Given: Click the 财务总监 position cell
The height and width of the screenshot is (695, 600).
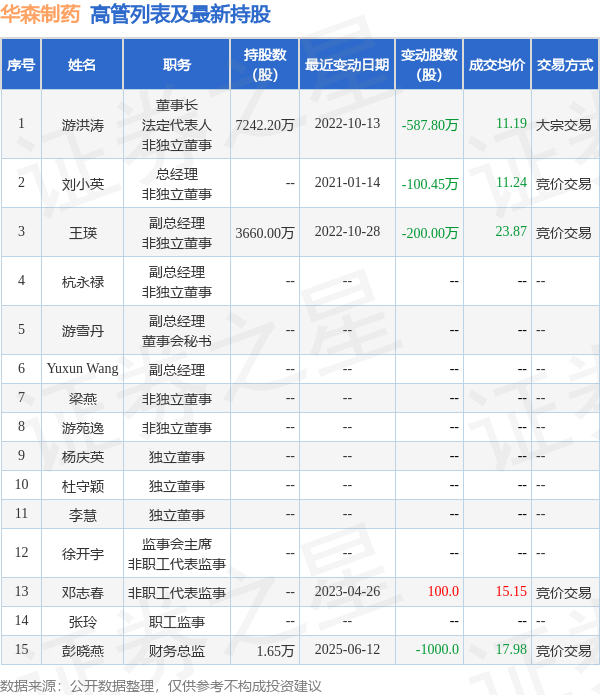Looking at the screenshot, I should pyautogui.click(x=177, y=651).
